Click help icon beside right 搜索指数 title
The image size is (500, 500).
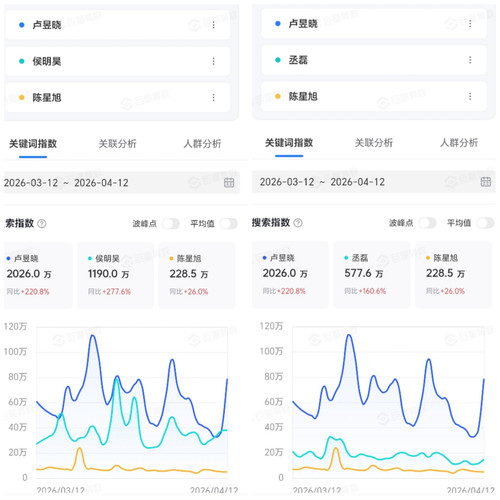(x=298, y=223)
